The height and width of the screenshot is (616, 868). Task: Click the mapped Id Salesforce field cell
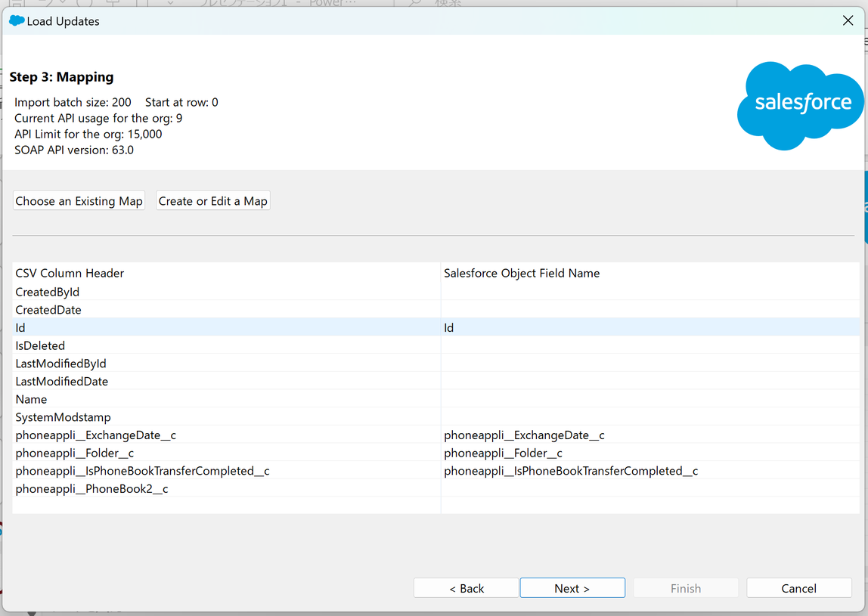tap(650, 327)
